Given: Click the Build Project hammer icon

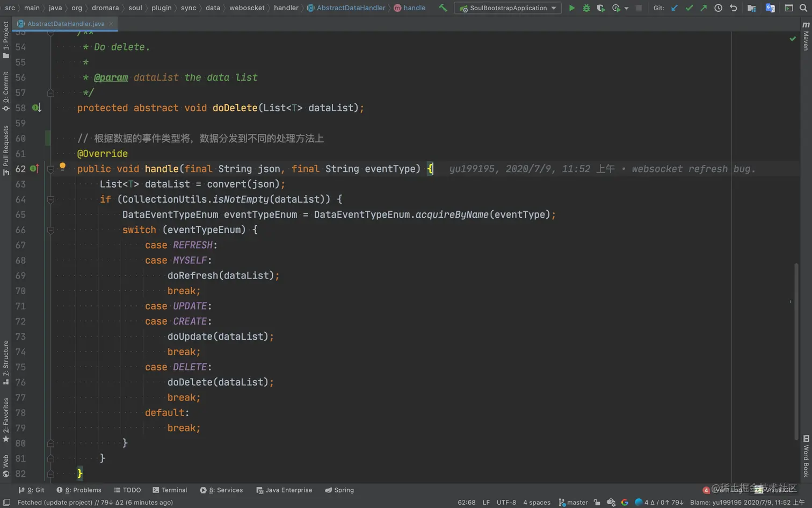Looking at the screenshot, I should (443, 8).
